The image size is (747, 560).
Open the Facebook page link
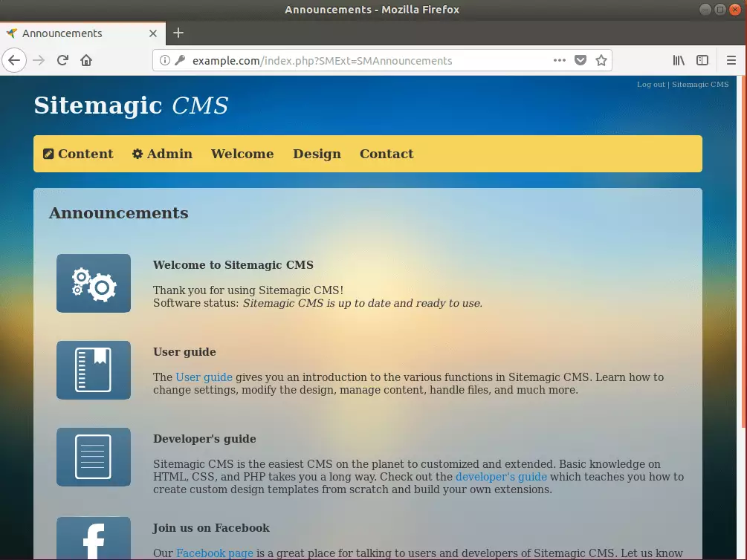214,553
